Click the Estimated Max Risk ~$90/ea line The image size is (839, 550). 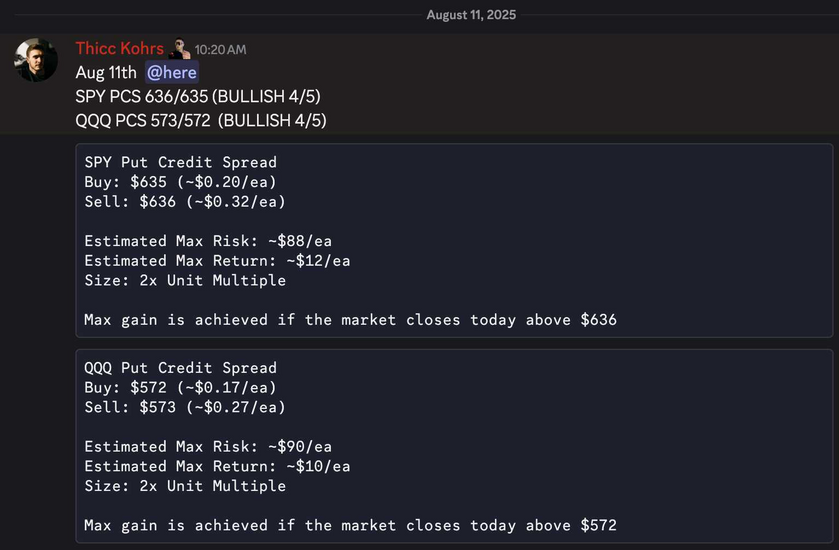click(208, 447)
